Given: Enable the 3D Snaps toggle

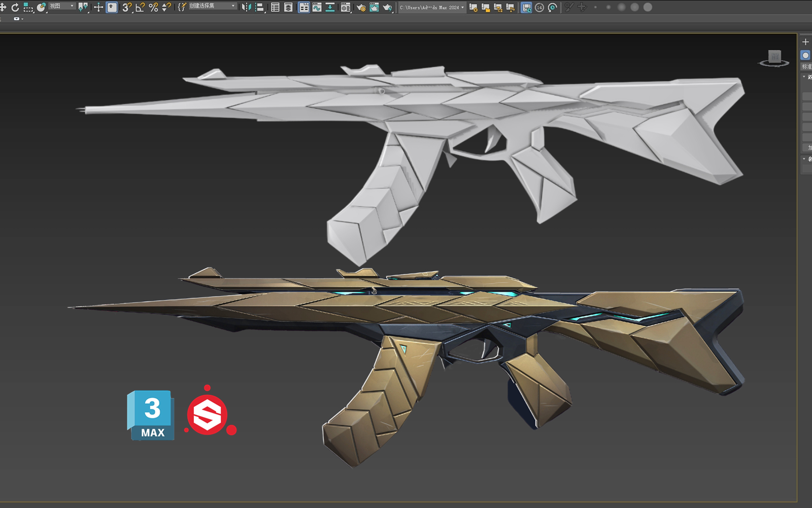Looking at the screenshot, I should tap(126, 7).
